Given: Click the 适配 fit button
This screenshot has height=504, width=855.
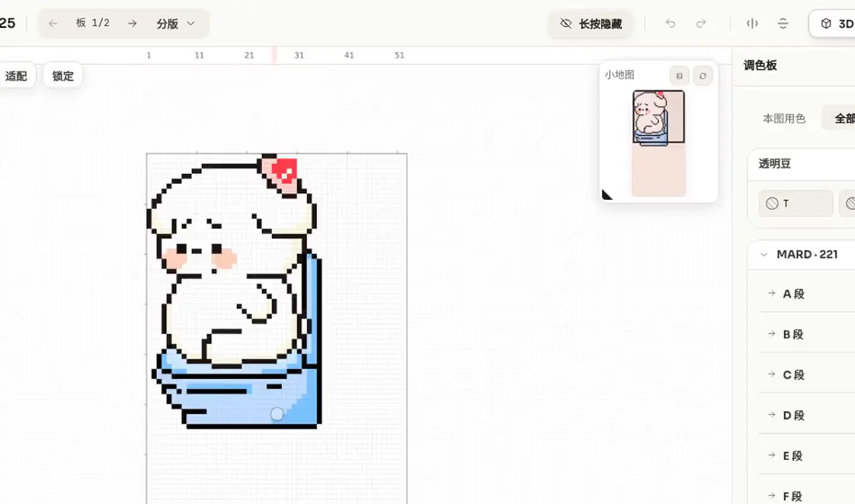Looking at the screenshot, I should (16, 76).
